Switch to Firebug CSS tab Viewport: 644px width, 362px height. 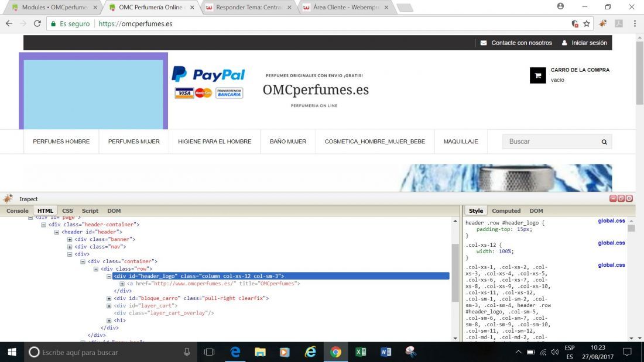(67, 211)
